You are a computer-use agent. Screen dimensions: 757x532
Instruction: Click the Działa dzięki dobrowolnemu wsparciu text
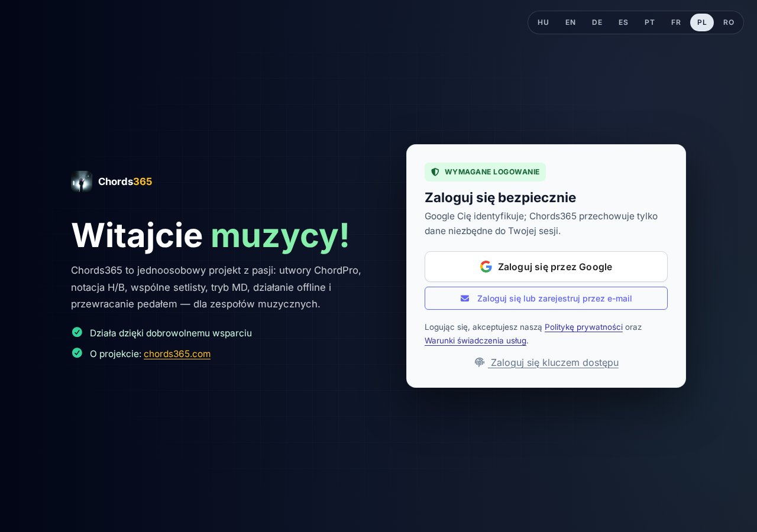pos(171,333)
